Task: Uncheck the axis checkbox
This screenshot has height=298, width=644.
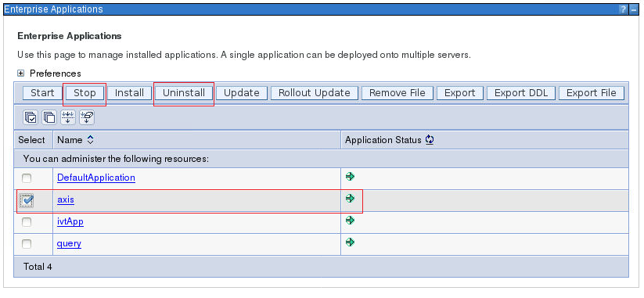Action: point(27,200)
